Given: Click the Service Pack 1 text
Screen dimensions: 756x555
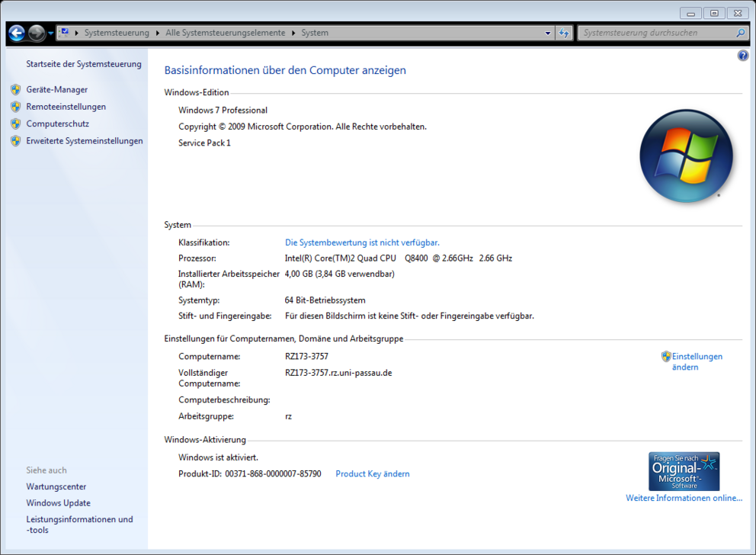Looking at the screenshot, I should coord(204,143).
